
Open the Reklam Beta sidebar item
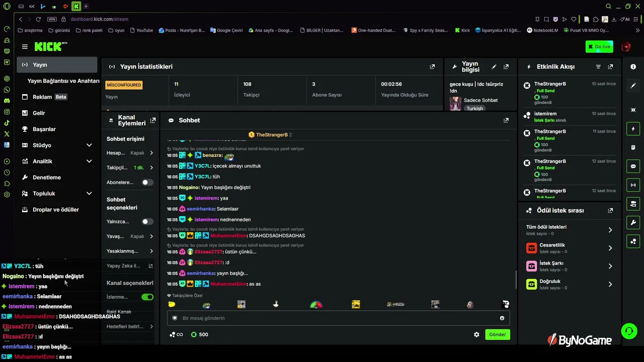click(x=57, y=97)
